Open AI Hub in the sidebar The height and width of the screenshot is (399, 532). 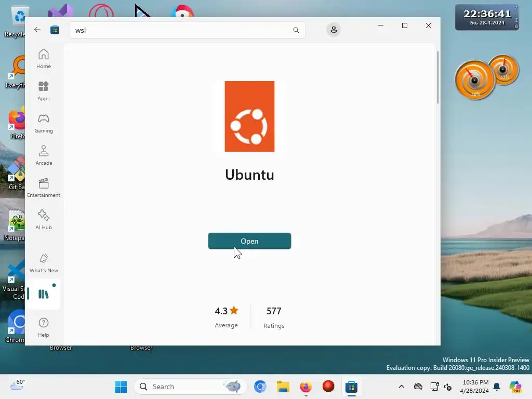44,220
